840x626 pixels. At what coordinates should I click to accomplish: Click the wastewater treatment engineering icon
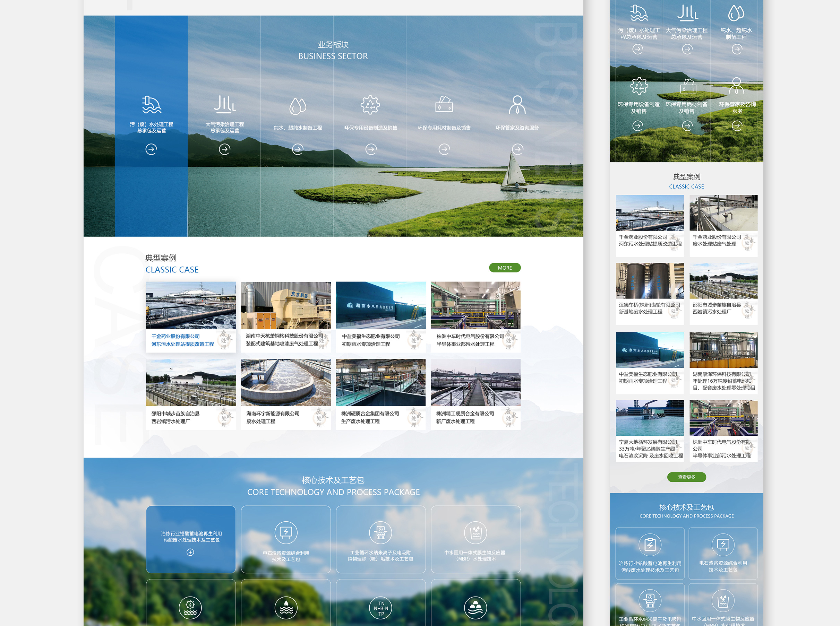(151, 105)
